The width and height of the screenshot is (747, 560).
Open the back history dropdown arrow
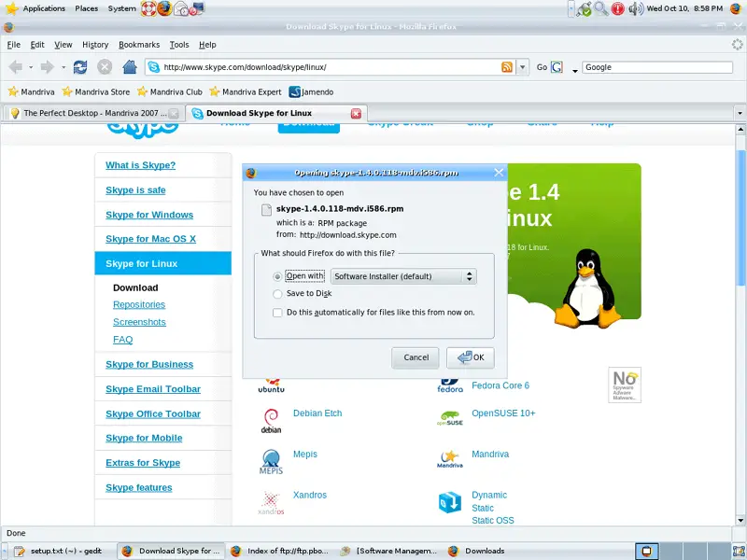(31, 67)
